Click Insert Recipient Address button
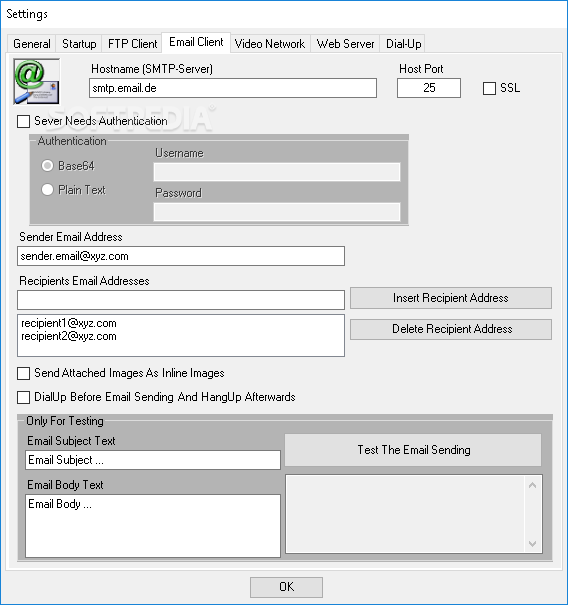This screenshot has height=605, width=568. (451, 298)
